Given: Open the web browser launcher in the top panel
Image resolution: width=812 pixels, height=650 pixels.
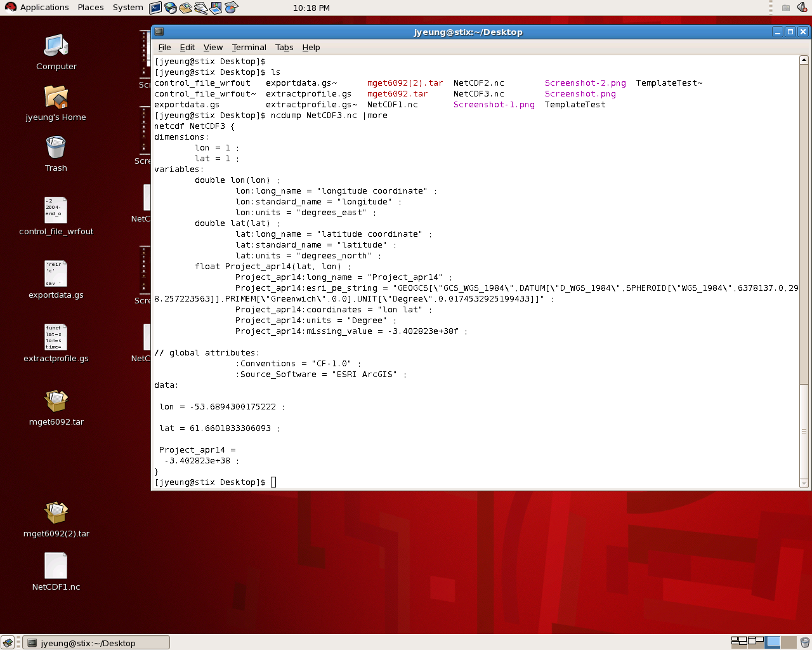Looking at the screenshot, I should pos(171,8).
